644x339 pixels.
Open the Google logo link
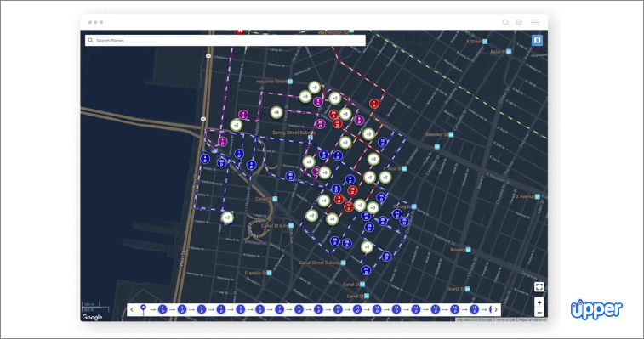pyautogui.click(x=92, y=317)
